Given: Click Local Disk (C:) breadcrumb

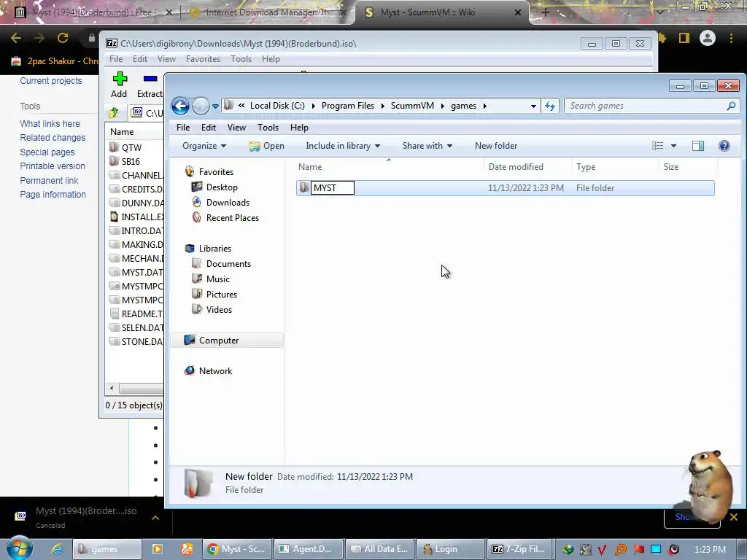Looking at the screenshot, I should (x=277, y=106).
